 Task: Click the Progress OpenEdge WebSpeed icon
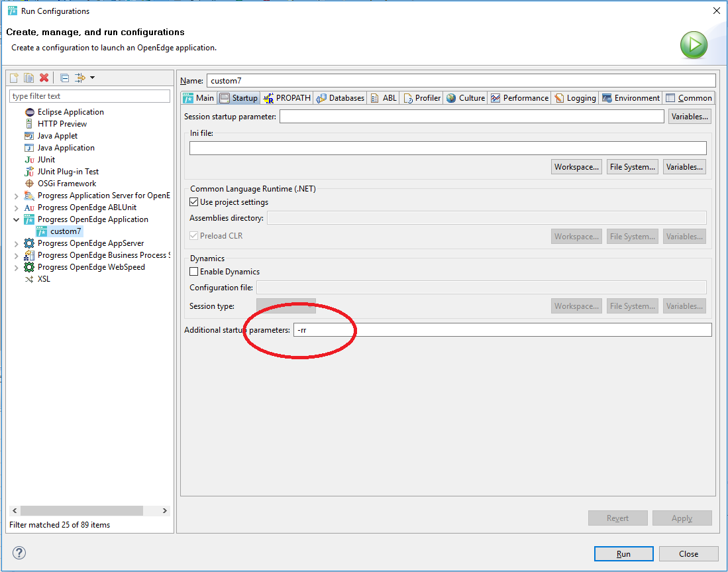tap(29, 267)
